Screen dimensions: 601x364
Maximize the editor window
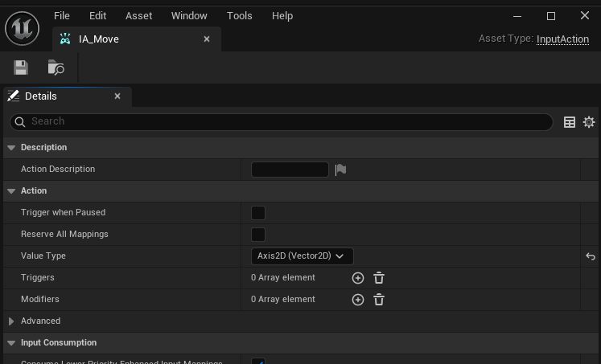click(551, 16)
